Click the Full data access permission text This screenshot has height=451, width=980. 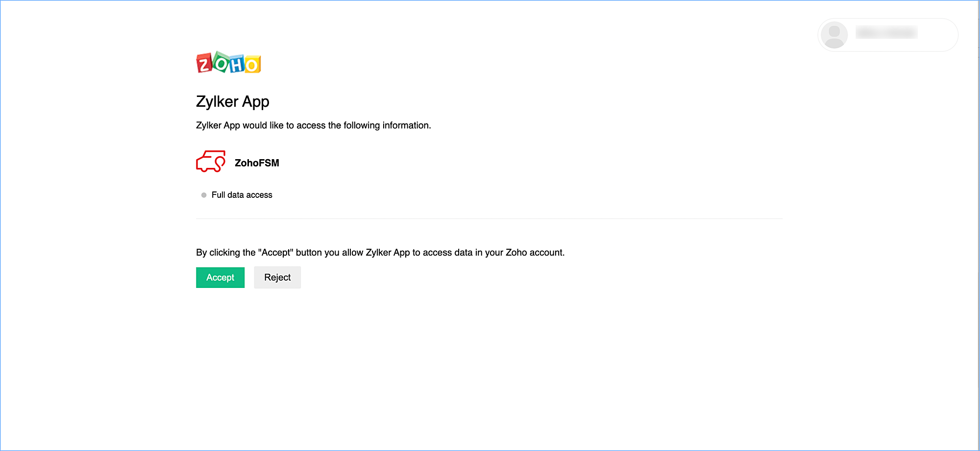242,195
